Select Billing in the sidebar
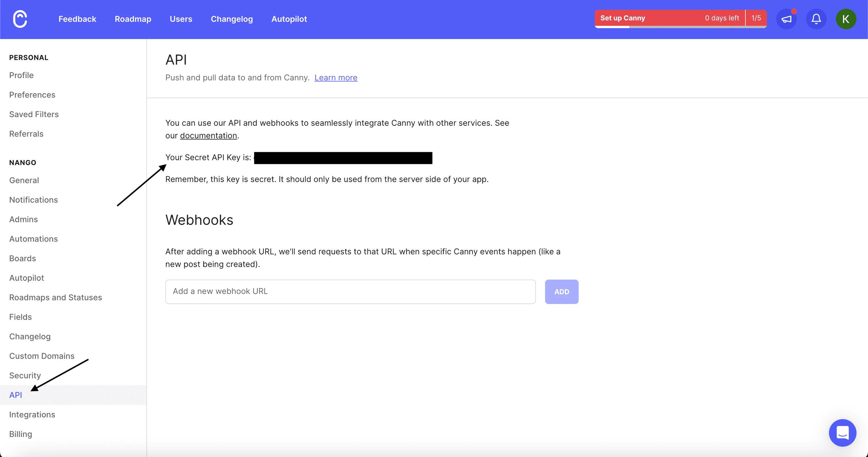868x457 pixels. [21, 434]
